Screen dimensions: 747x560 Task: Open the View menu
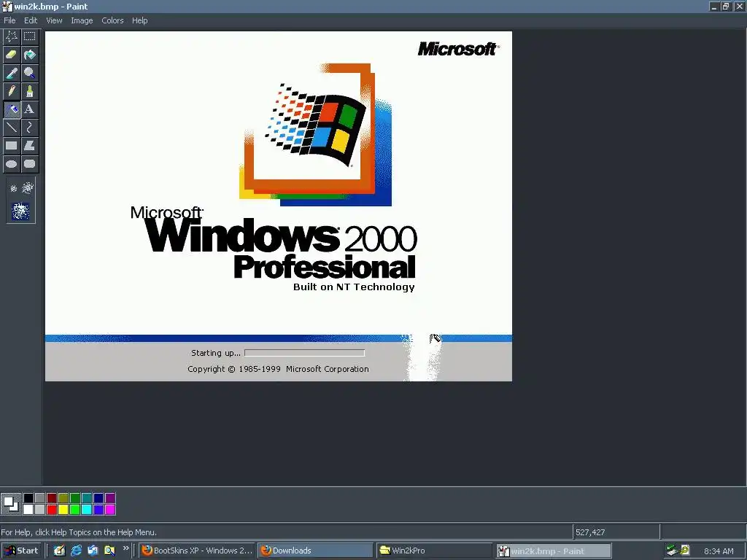[54, 20]
